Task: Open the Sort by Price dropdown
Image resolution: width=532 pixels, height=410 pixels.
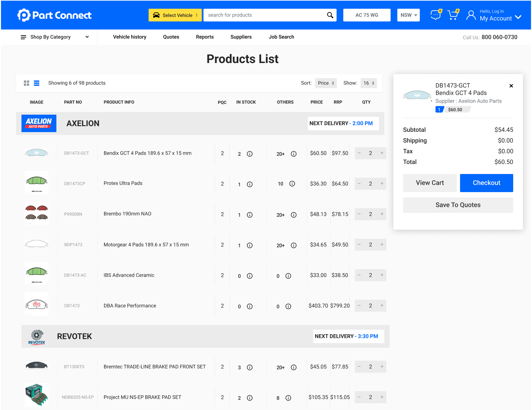Action: [x=326, y=83]
